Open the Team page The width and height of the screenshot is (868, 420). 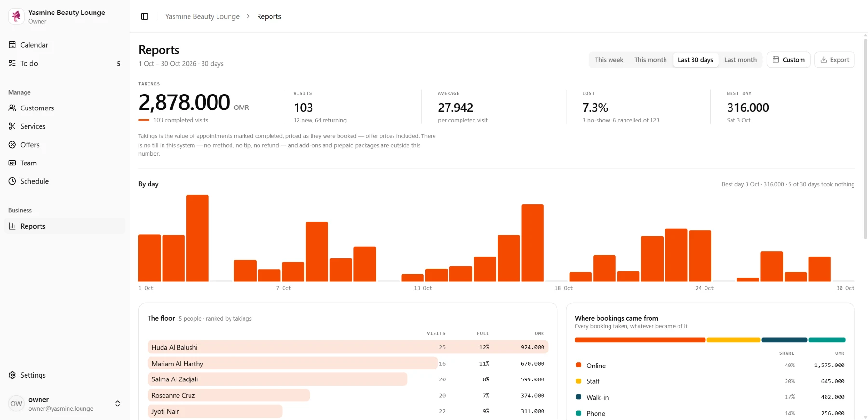65,163
